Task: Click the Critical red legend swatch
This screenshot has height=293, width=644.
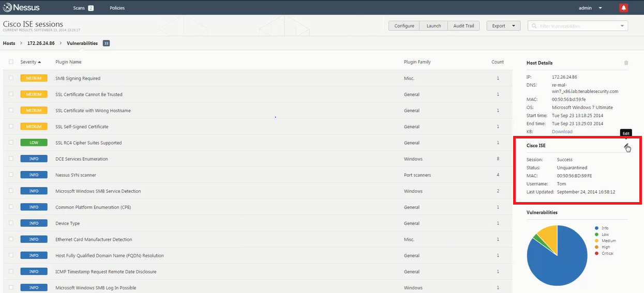Action: point(597,253)
